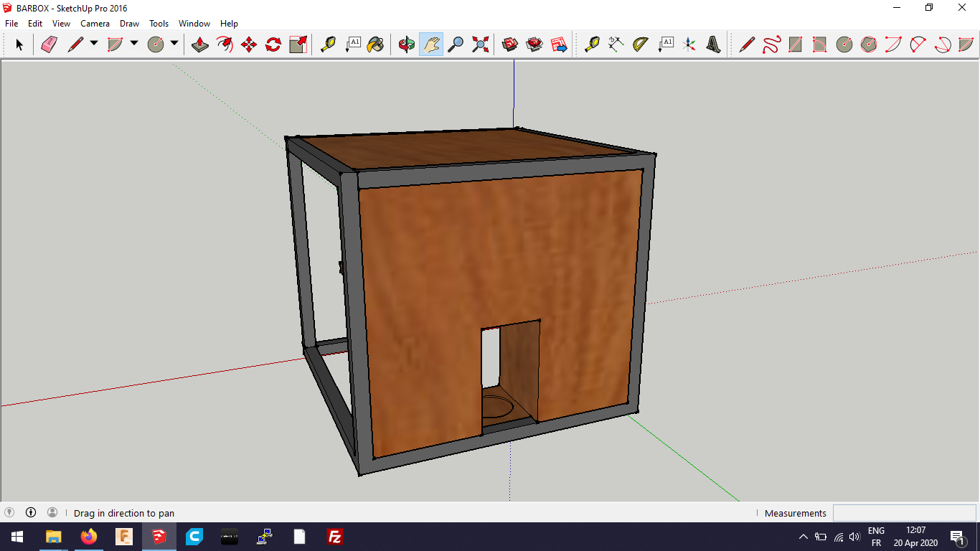
Task: Click the Measurements input box
Action: pyautogui.click(x=904, y=513)
